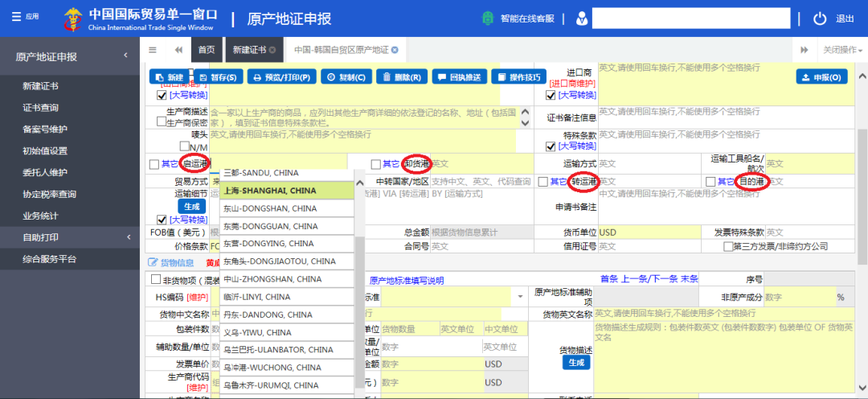Choose 义乌-YIWU, CHINA in the list
Viewport: 868px width, 399px height.
pos(287,332)
